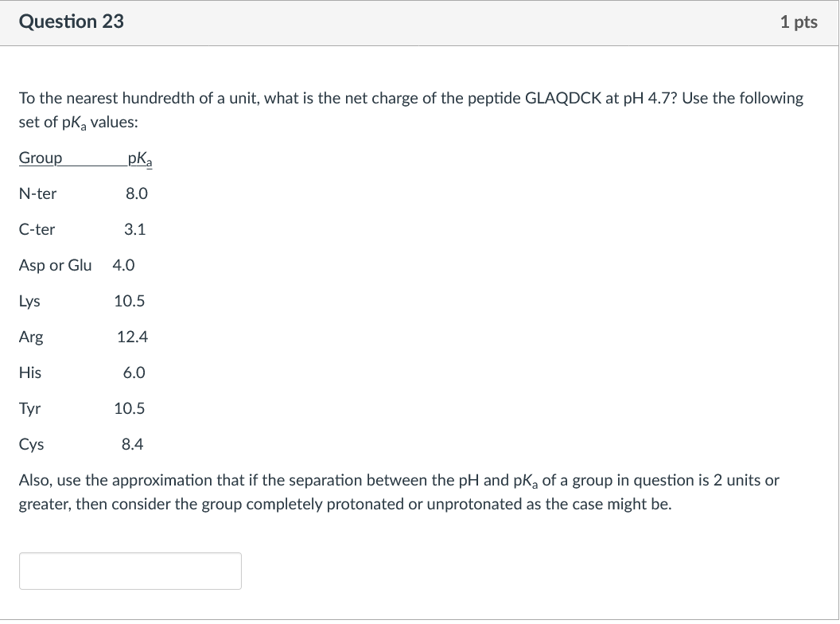Click the N-ter row label
This screenshot has height=624, width=840.
click(37, 193)
